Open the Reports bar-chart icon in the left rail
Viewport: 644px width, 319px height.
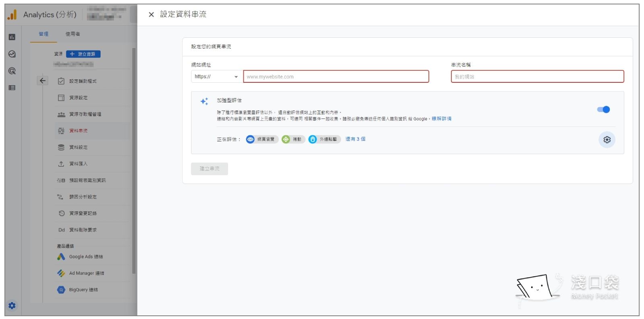[x=12, y=37]
